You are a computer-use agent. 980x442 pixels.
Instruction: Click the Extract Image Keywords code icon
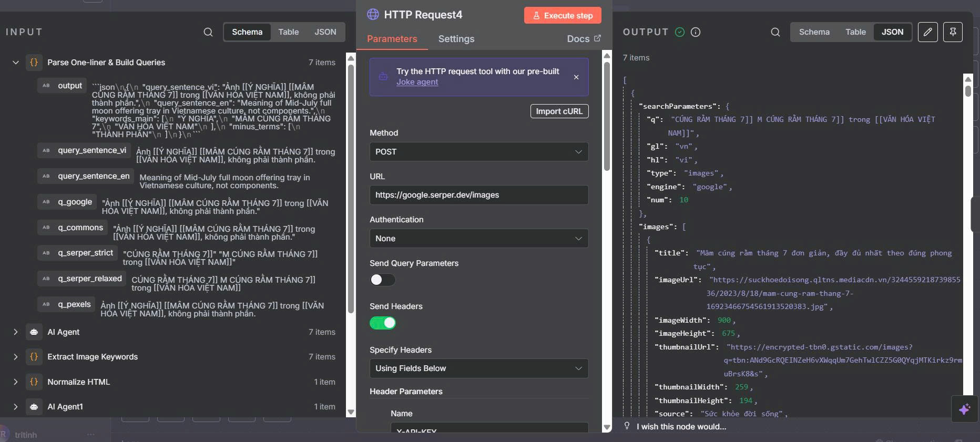34,356
